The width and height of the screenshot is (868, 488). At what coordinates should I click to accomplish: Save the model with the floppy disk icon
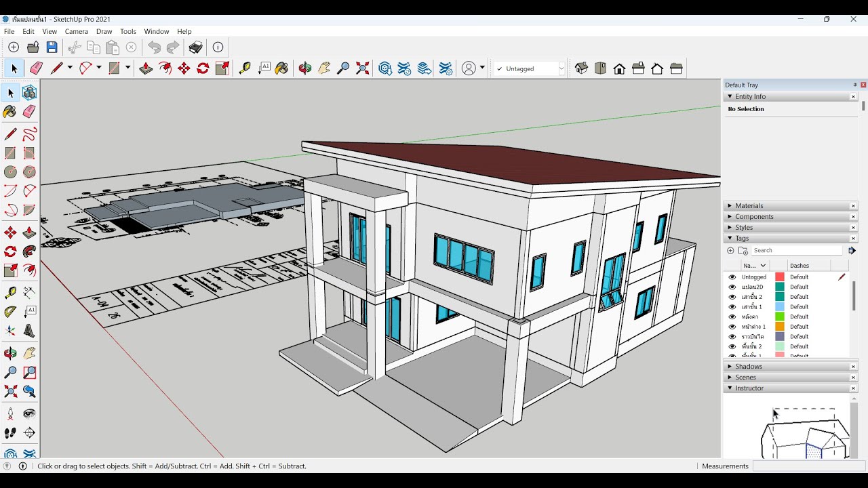(x=52, y=47)
